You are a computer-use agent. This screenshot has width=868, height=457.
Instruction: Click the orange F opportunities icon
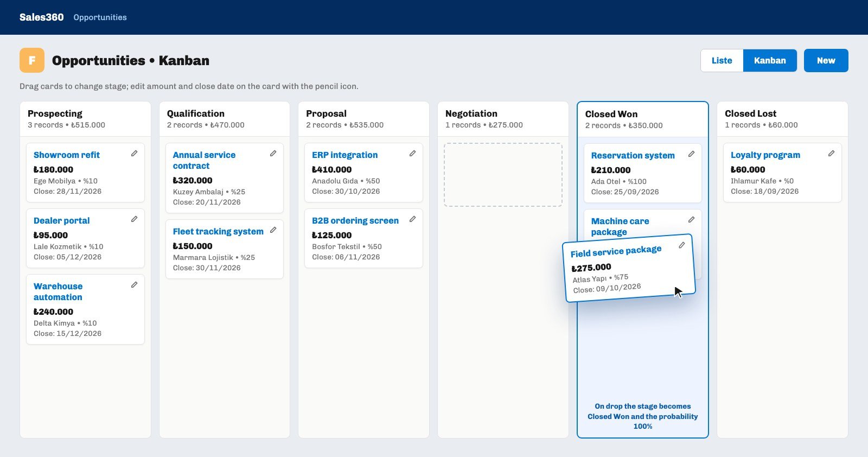[x=32, y=60]
